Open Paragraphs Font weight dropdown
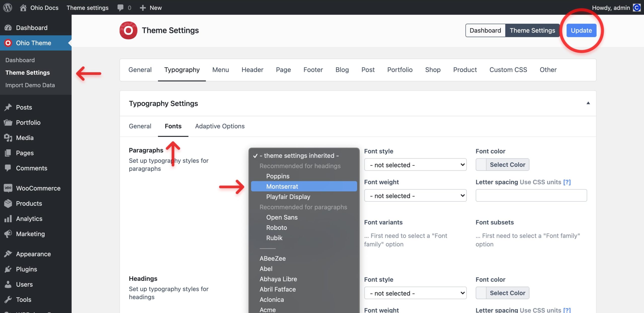644x313 pixels. (x=415, y=196)
